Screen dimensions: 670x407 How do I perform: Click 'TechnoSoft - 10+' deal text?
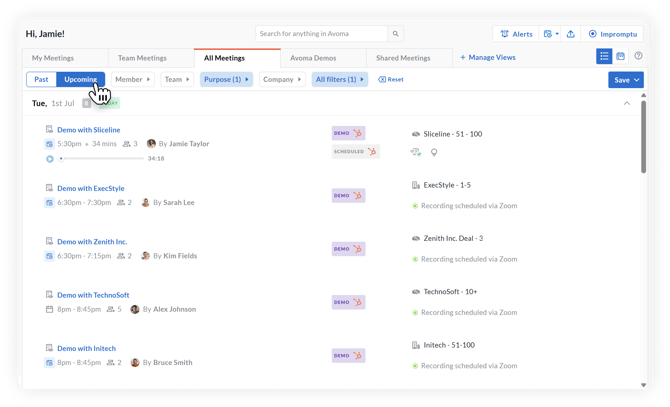(450, 292)
